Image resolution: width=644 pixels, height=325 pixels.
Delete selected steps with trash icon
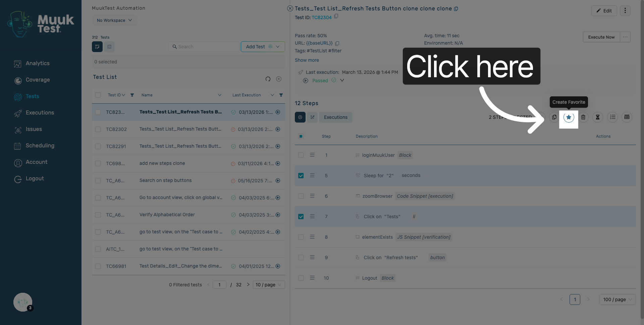coord(583,117)
